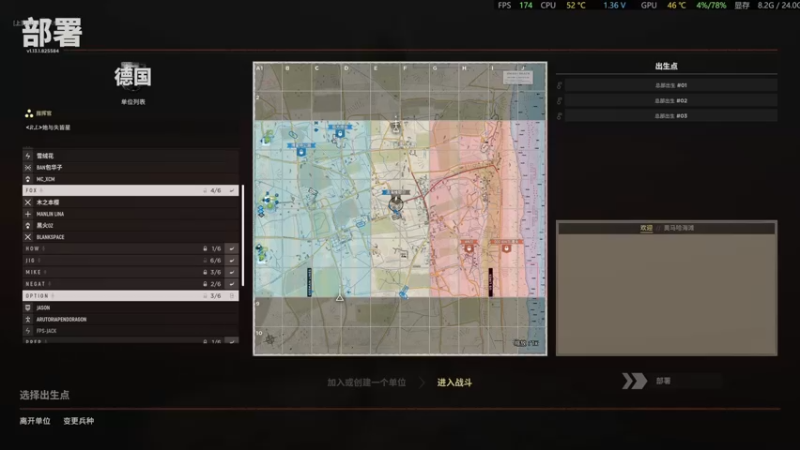Viewport: 800px width, 450px height.
Task: Click the spawn icon beside 总部出生 #01
Action: point(559,85)
